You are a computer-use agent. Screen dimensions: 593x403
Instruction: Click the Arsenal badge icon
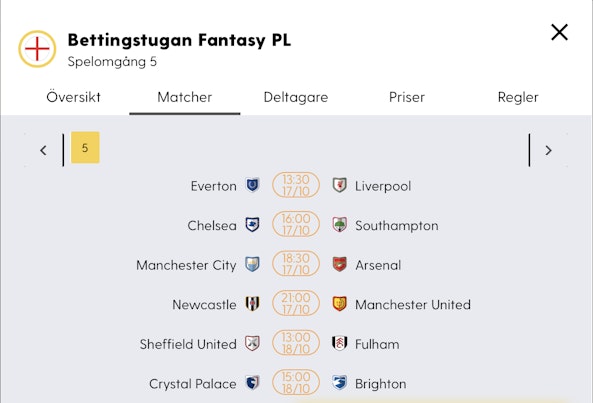pos(339,264)
